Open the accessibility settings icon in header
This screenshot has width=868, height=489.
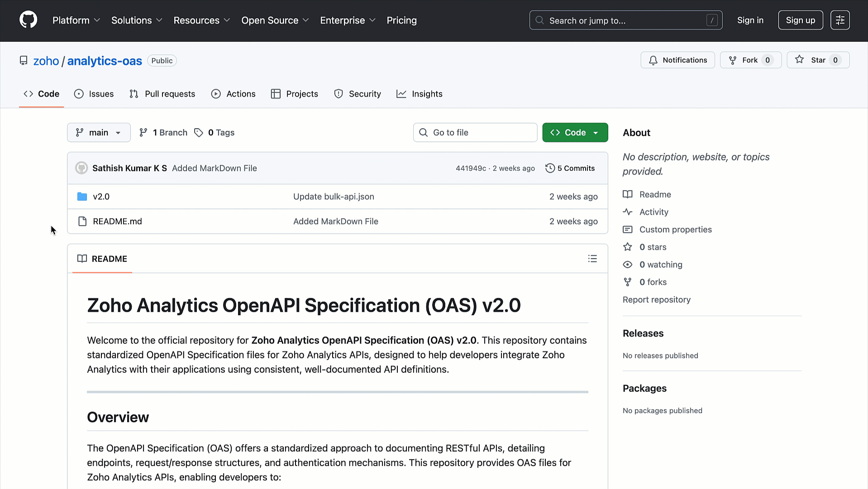click(840, 20)
